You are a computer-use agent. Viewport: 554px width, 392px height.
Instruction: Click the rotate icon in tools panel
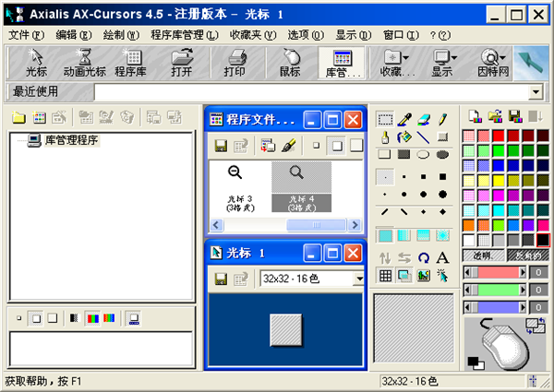click(x=423, y=258)
